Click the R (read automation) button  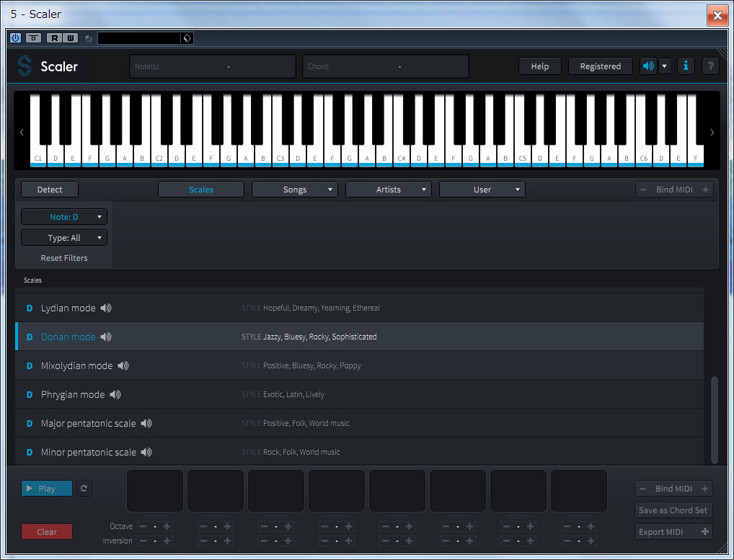coord(54,38)
